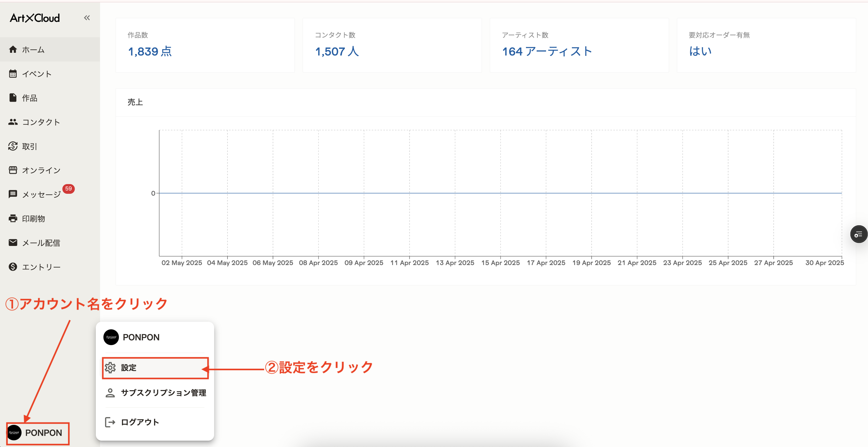
Task: Click the 売上 chart heading
Action: click(135, 102)
